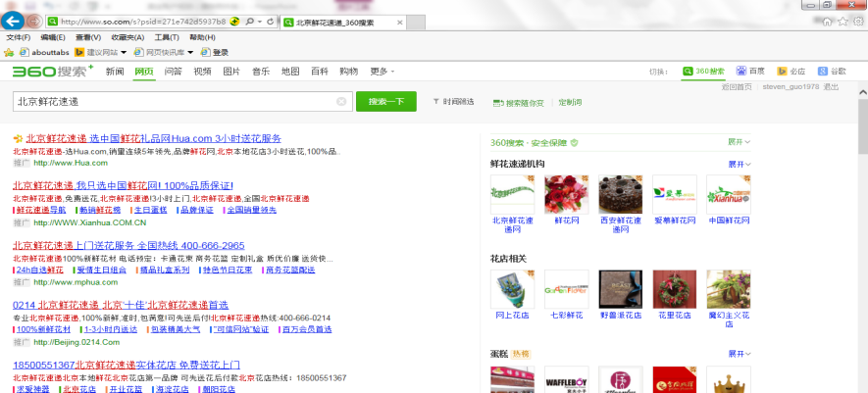This screenshot has height=393, width=868.
Task: Click the 鲜花网 rose bouquet thumbnail
Action: click(x=566, y=194)
